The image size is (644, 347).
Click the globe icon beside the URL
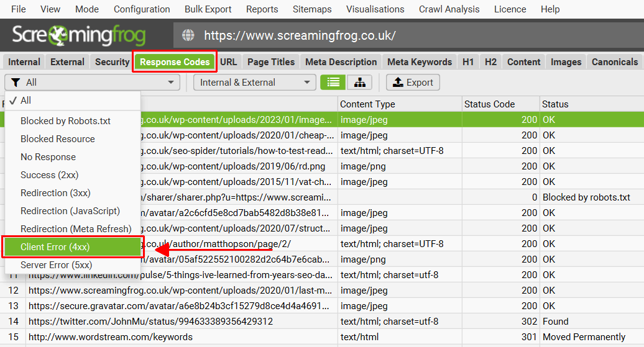pyautogui.click(x=188, y=35)
